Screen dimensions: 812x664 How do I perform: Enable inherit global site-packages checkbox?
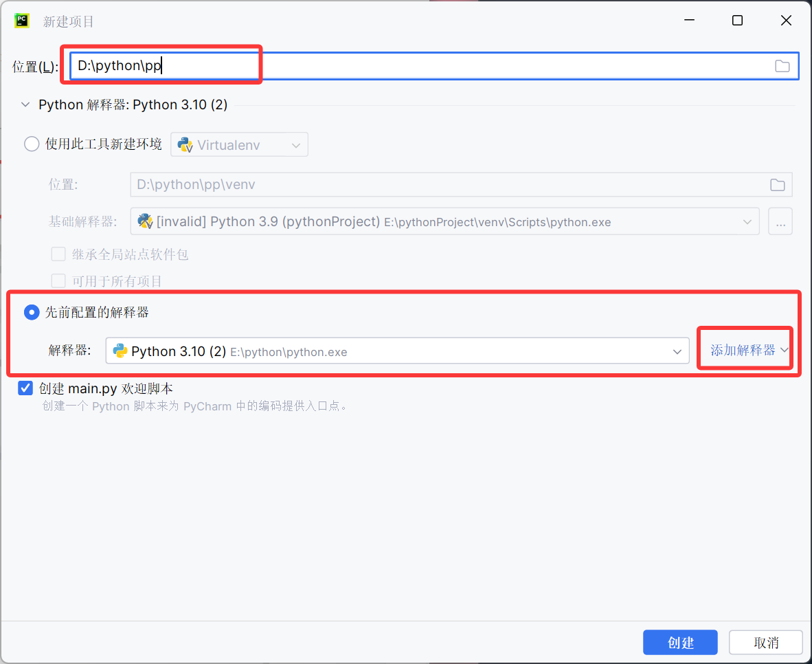(x=58, y=254)
